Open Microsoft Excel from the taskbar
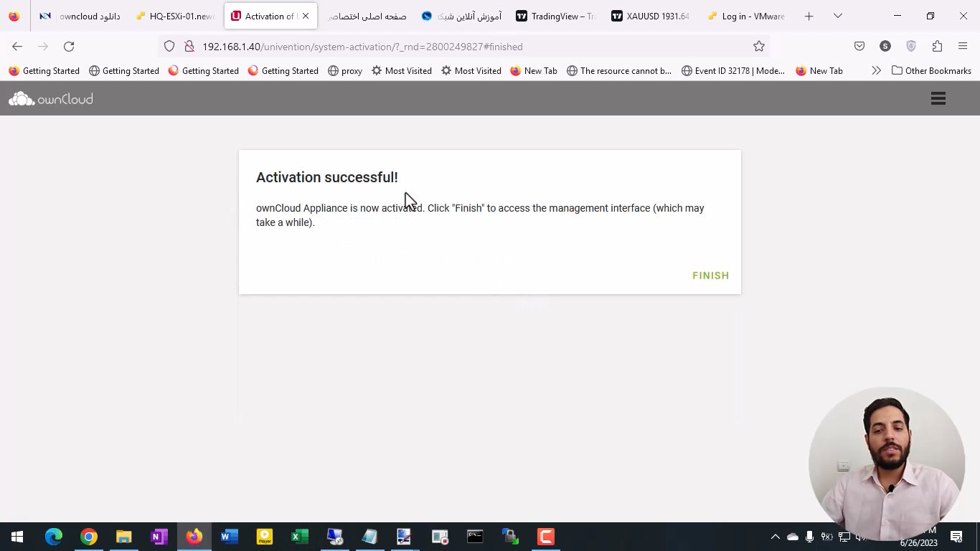Screen dimensions: 980x551 (300, 537)
